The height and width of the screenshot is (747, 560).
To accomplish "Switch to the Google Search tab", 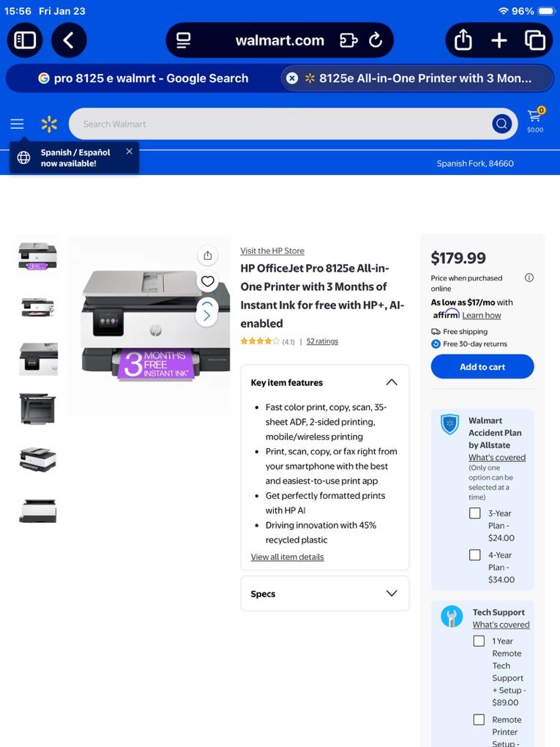I will click(x=143, y=78).
